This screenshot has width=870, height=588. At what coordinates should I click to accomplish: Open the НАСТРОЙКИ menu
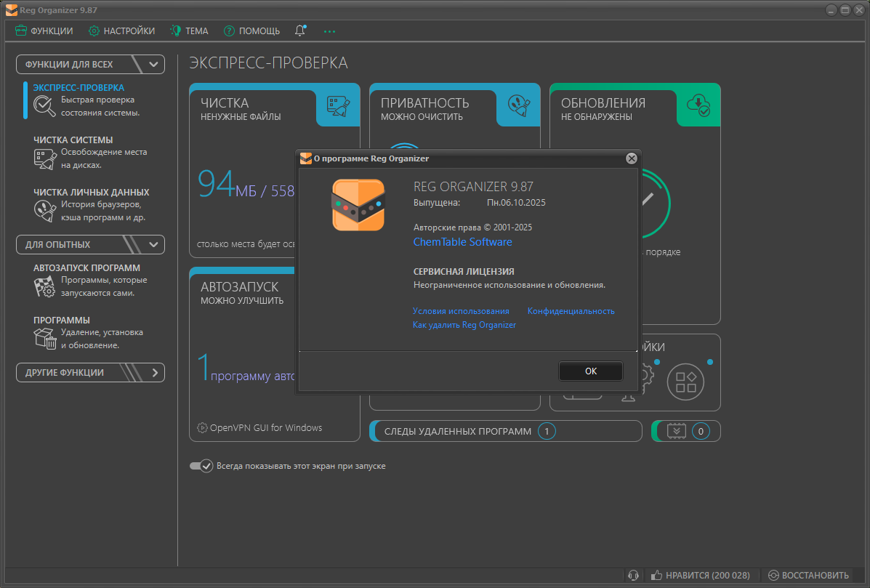(121, 31)
